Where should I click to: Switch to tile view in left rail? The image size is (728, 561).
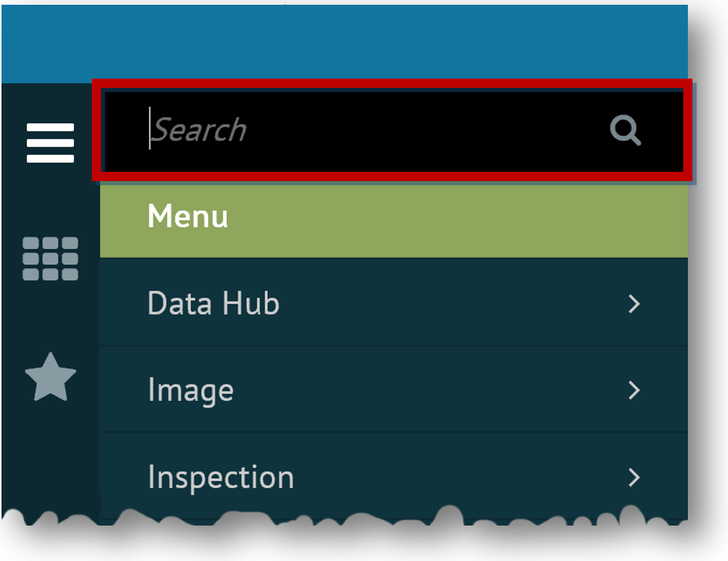point(50,258)
